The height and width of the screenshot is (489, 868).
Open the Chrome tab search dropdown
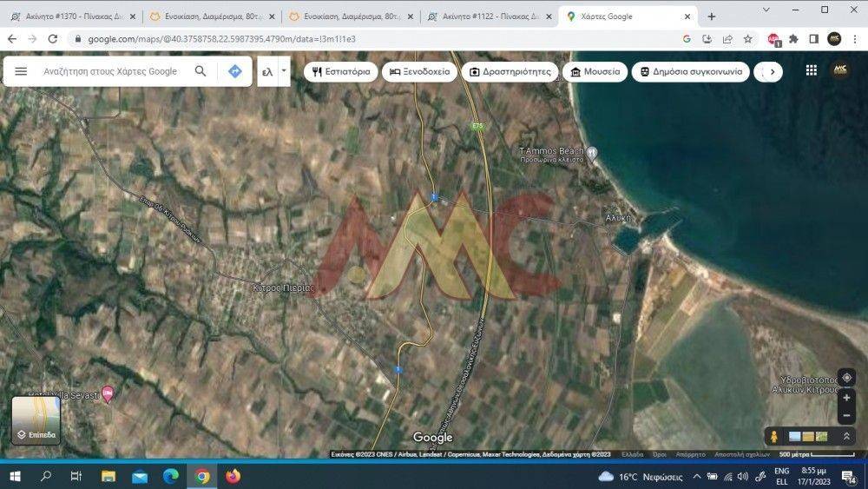[766, 10]
